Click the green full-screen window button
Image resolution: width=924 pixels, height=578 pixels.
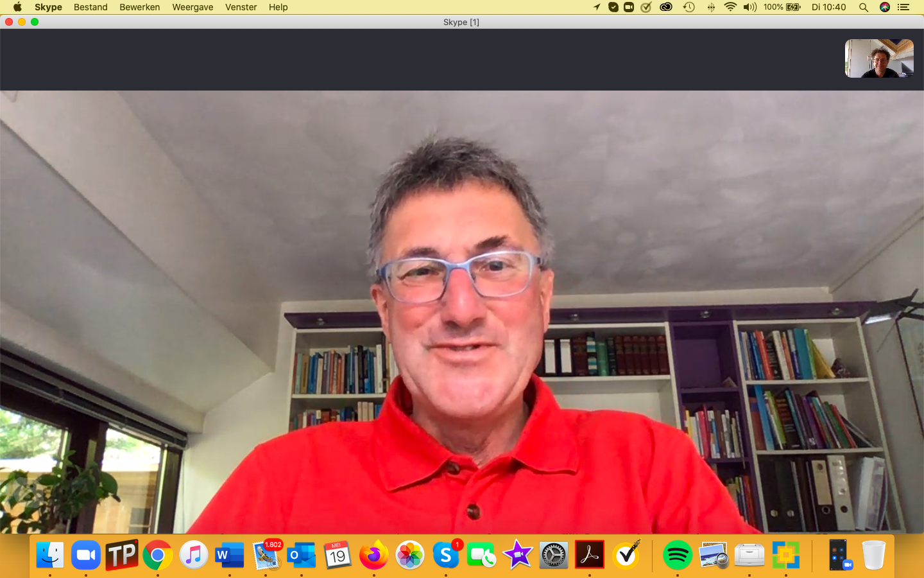35,22
